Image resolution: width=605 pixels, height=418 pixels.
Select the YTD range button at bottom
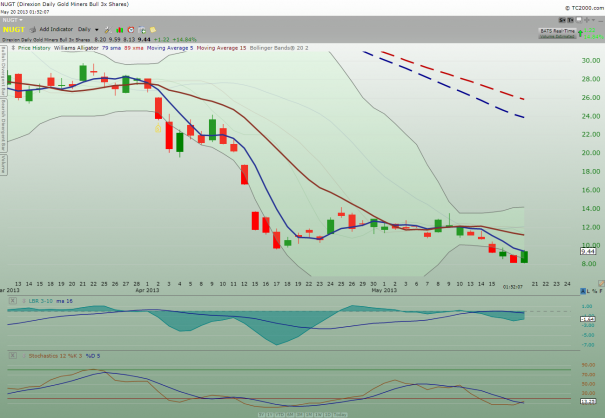tap(280, 415)
